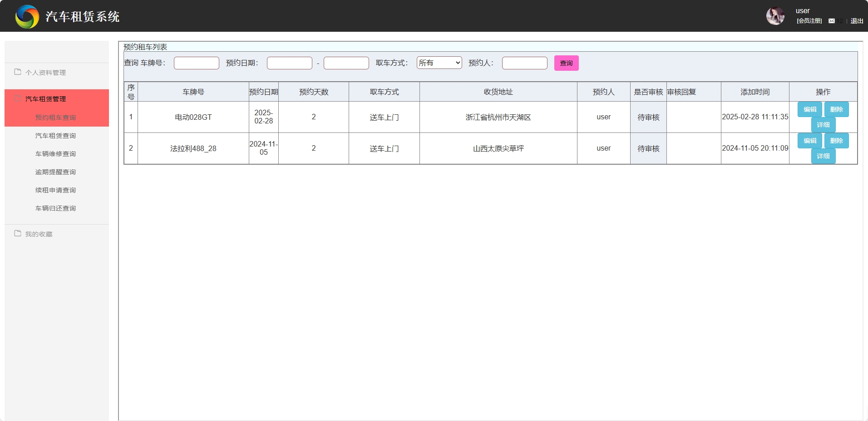The height and width of the screenshot is (421, 868).
Task: Focus the 车牌号 search input field
Action: [x=196, y=63]
